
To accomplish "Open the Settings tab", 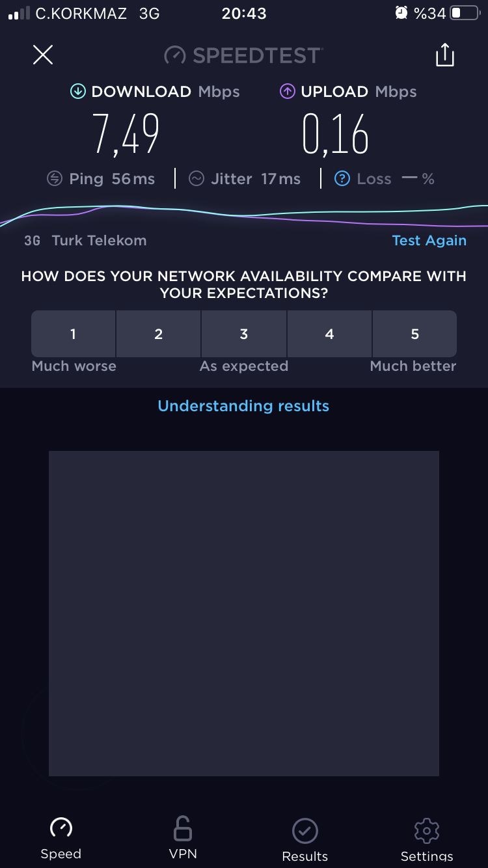I will point(427,840).
